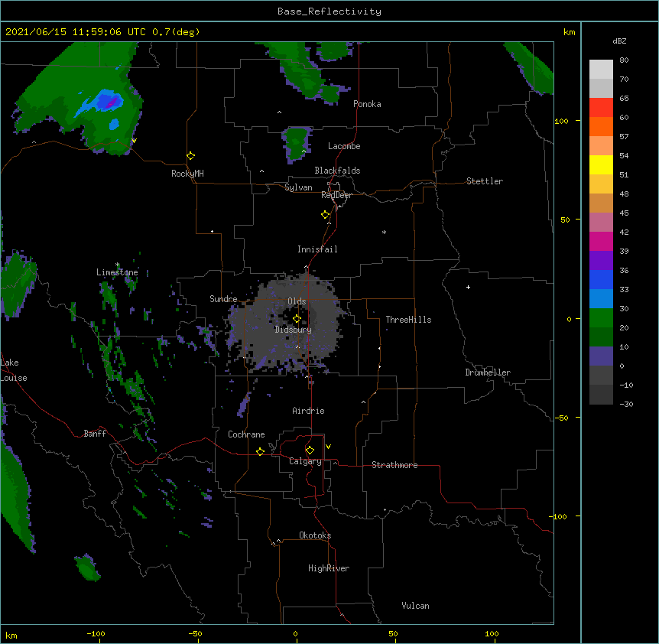
Task: Pick the dark green 10-20 dBZ swatch
Action: point(601,337)
